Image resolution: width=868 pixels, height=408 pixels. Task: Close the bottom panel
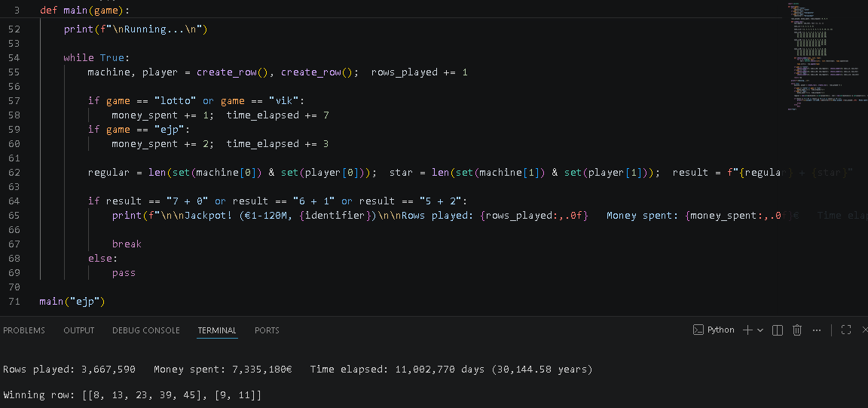(865, 330)
